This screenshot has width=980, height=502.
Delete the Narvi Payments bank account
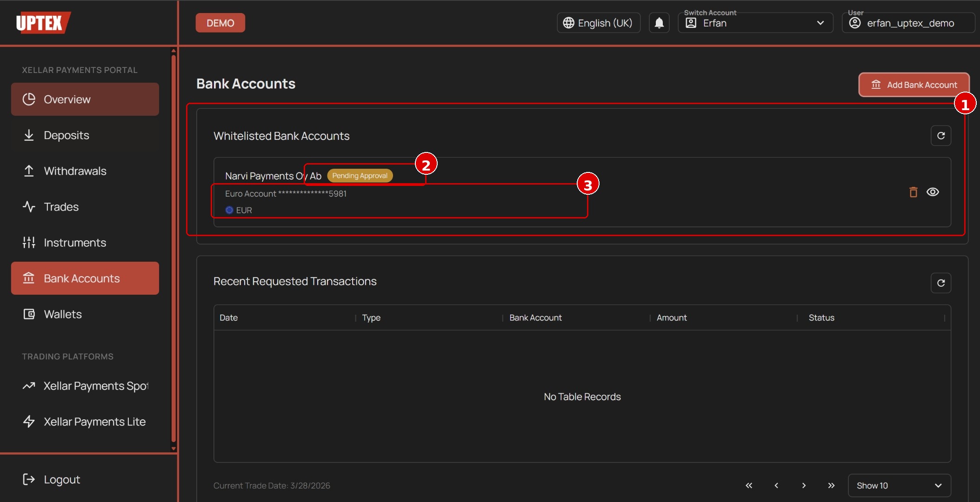[913, 192]
